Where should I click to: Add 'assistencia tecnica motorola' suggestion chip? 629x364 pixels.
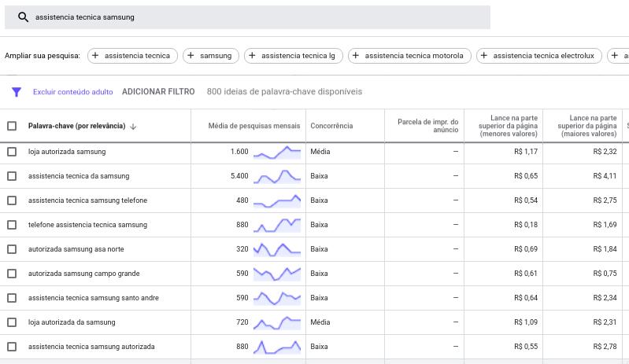pyautogui.click(x=409, y=56)
